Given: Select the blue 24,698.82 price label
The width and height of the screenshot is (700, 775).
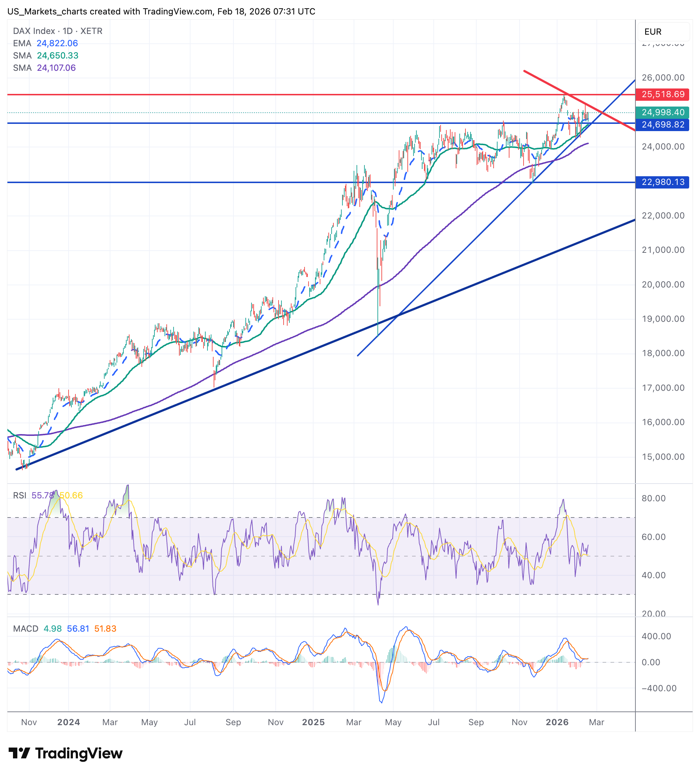Looking at the screenshot, I should pyautogui.click(x=662, y=125).
